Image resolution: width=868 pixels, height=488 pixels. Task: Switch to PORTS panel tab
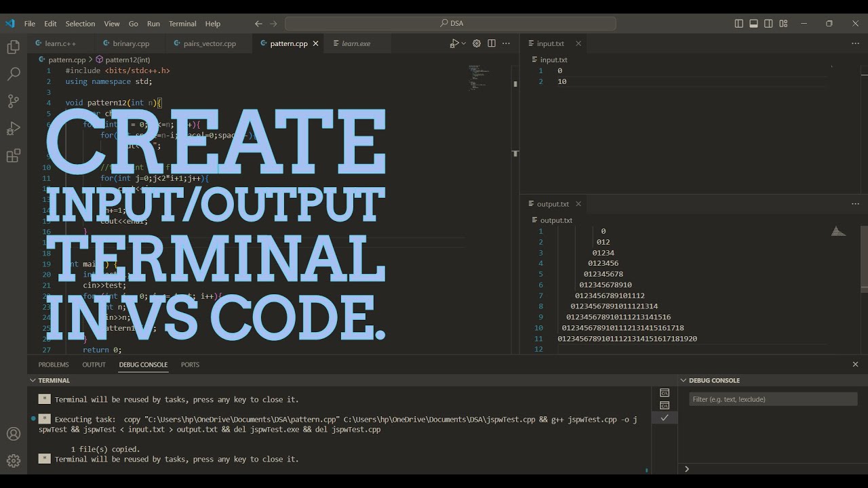pos(190,365)
